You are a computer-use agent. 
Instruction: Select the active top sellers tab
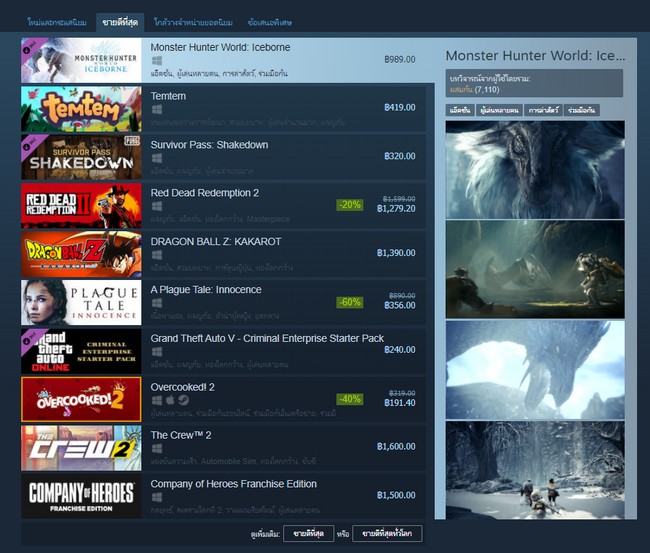[120, 22]
